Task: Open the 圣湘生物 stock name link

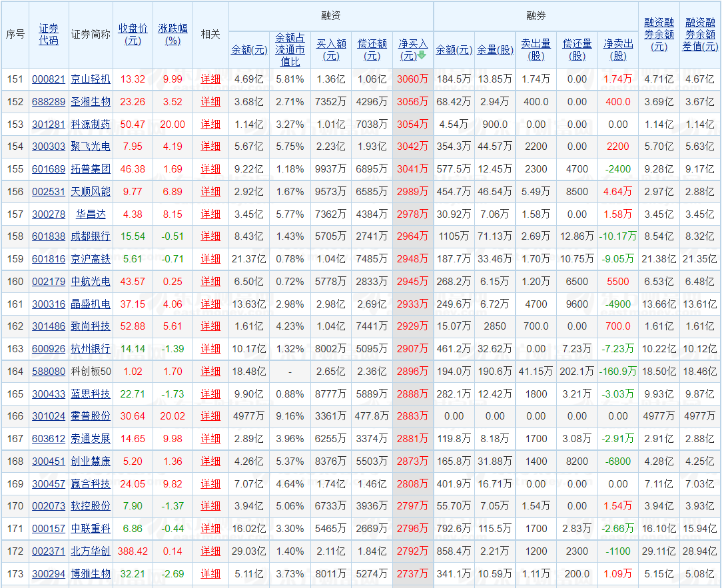Action: (91, 102)
